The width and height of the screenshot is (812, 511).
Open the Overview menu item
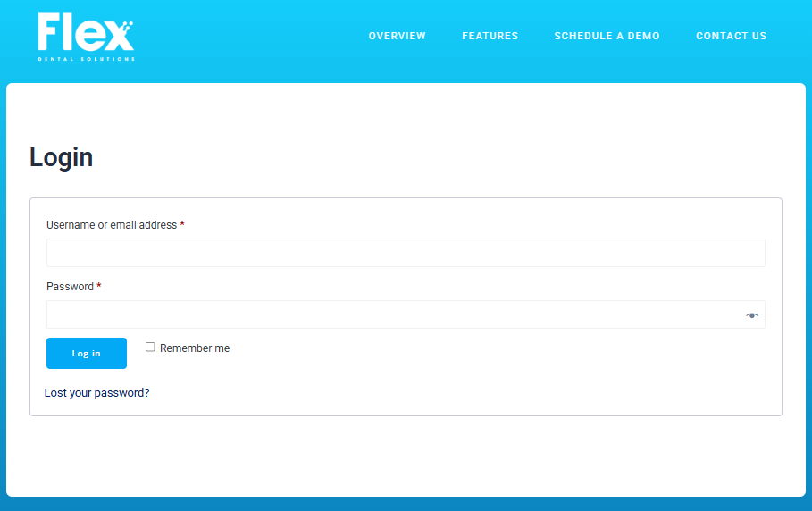pyautogui.click(x=398, y=36)
